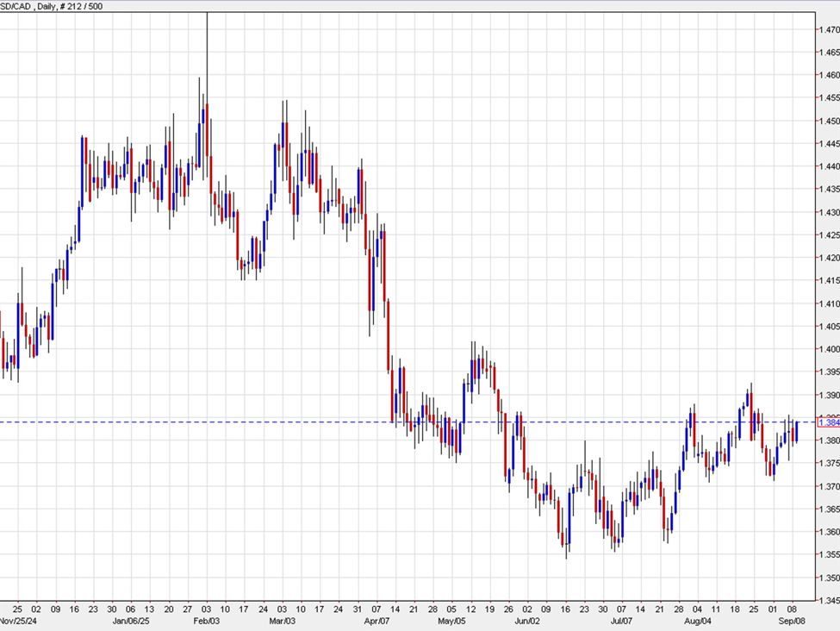
Task: Click the Sep/08 date label
Action: click(x=793, y=618)
